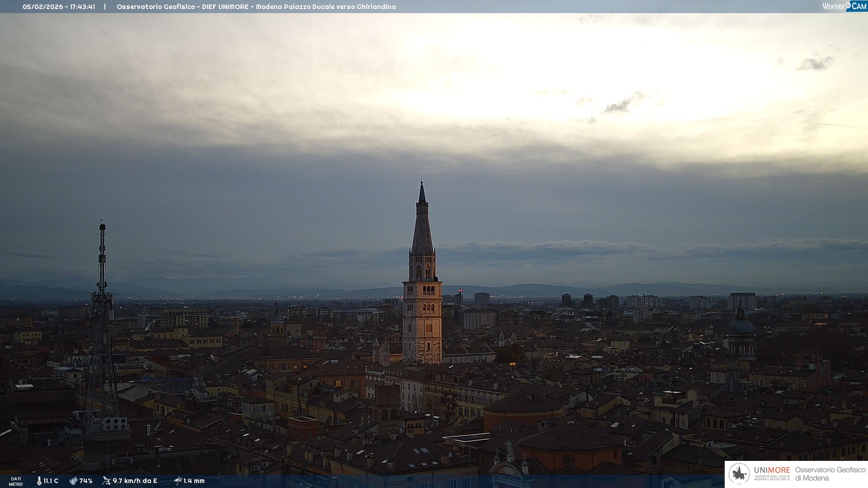Click the UNIMORE wordmark text
Image resolution: width=868 pixels, height=488 pixels.
pyautogui.click(x=772, y=470)
